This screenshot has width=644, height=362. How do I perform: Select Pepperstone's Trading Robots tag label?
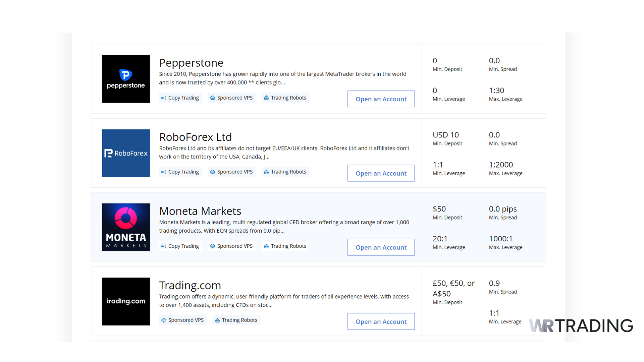click(x=288, y=98)
